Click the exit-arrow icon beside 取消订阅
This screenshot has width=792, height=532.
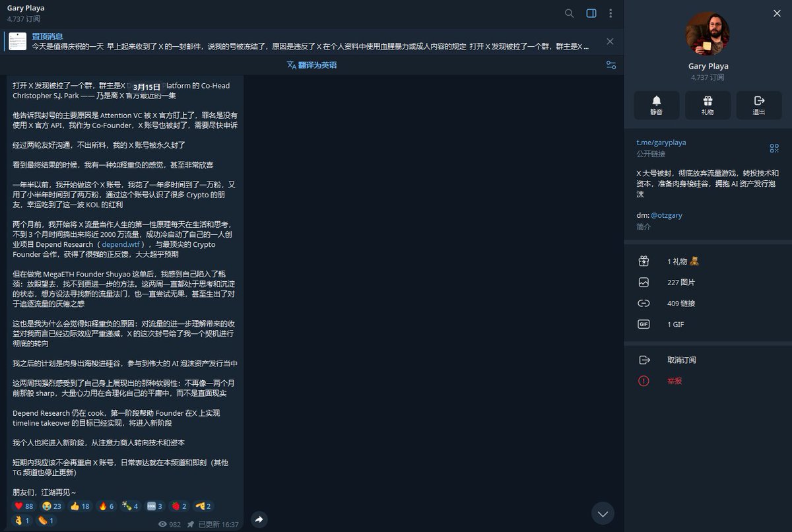644,360
